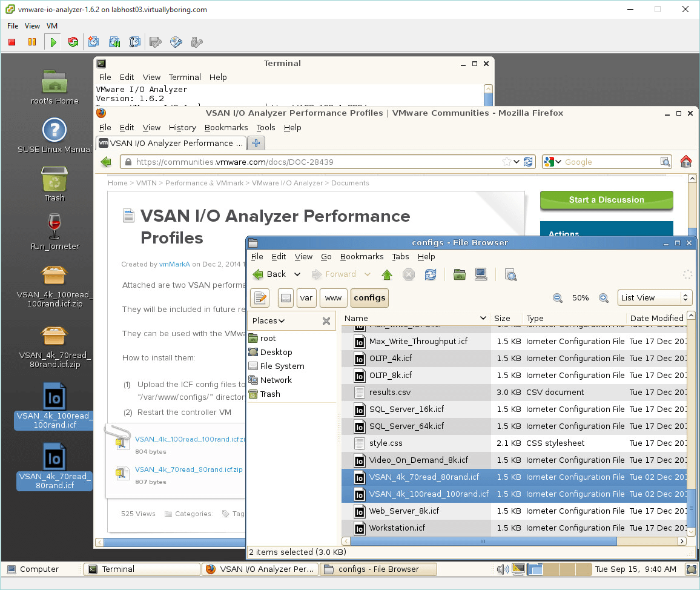Image resolution: width=700 pixels, height=590 pixels.
Task: Toggle the location text entry pencil icon
Action: point(260,298)
